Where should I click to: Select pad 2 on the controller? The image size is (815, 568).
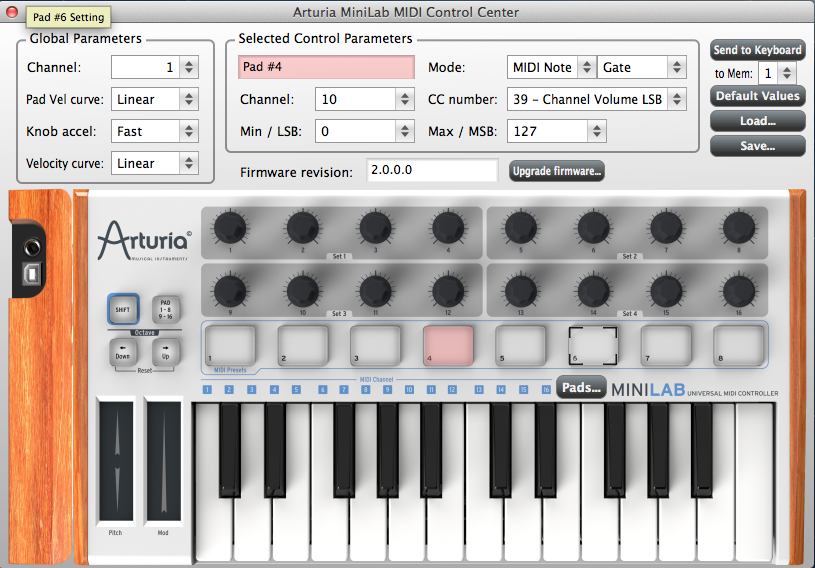click(303, 346)
